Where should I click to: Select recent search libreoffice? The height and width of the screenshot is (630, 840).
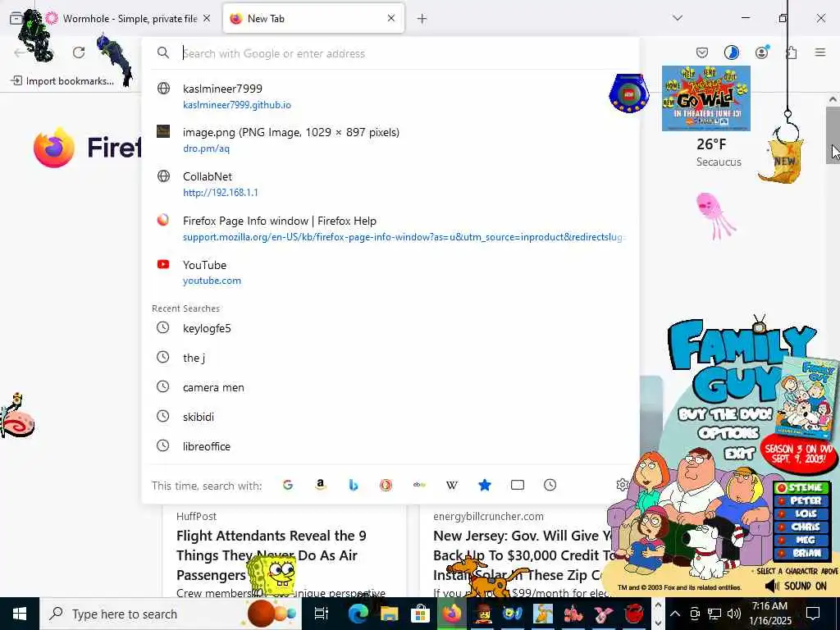[x=390, y=445]
